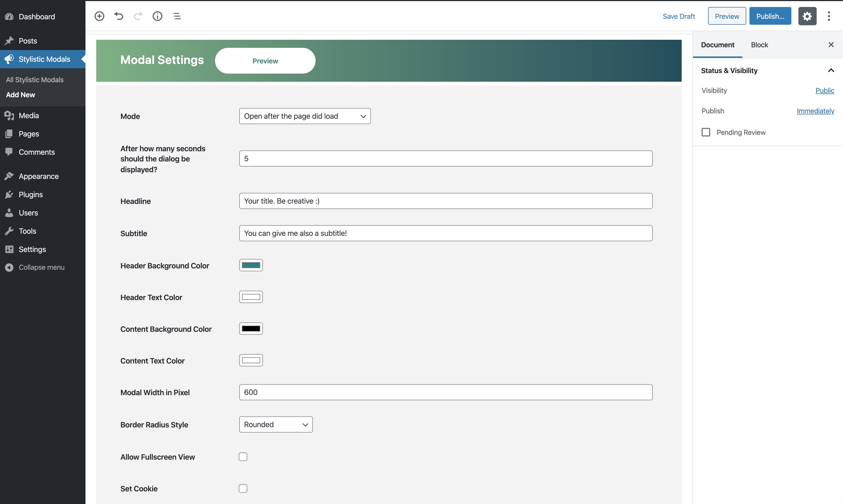Click the Add block plus icon

99,16
